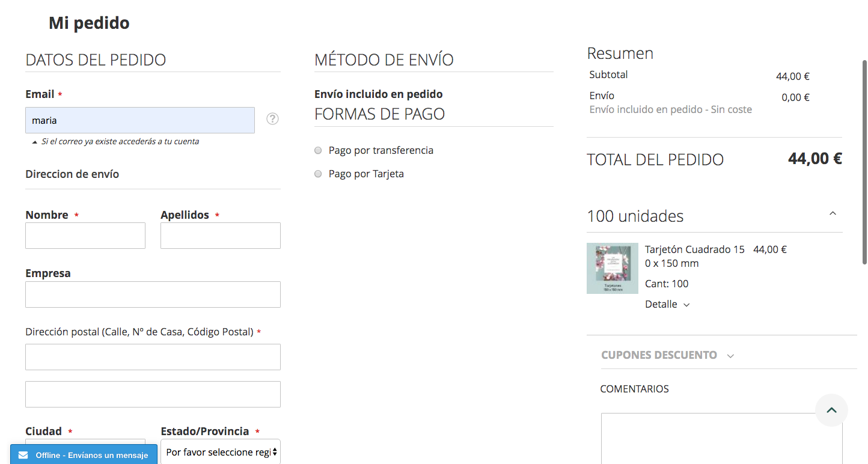Viewport: 868px width, 464px height.
Task: Click the email help question mark icon
Action: pyautogui.click(x=272, y=118)
